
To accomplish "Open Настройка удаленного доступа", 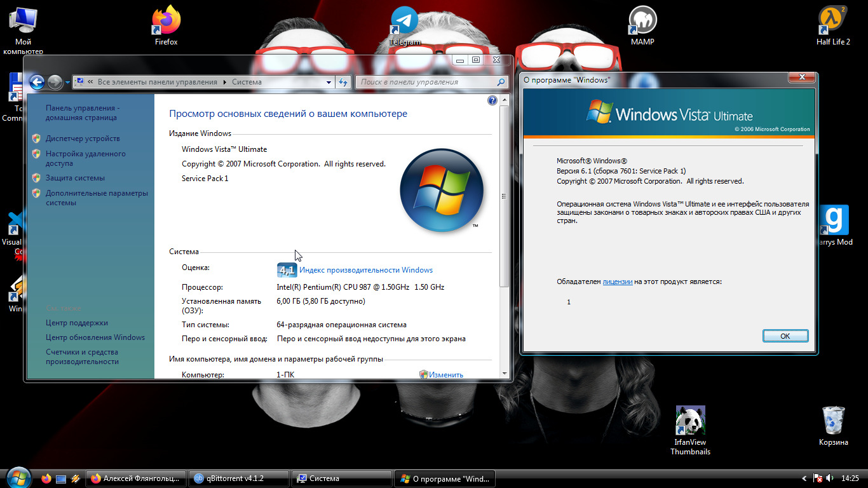I will click(86, 158).
